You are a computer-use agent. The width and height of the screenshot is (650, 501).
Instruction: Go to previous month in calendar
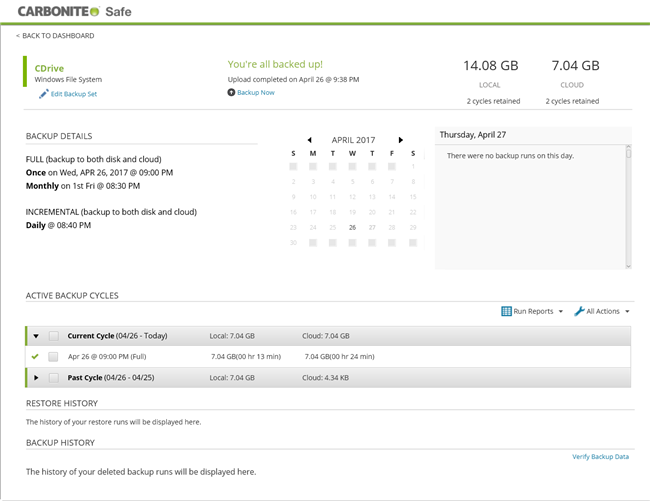coord(309,140)
